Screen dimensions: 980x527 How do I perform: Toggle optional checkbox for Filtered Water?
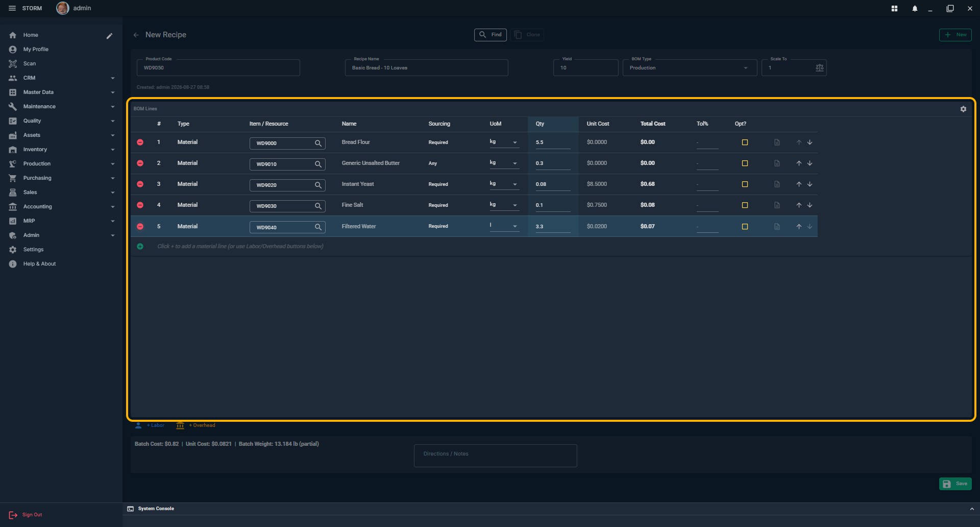[745, 227]
